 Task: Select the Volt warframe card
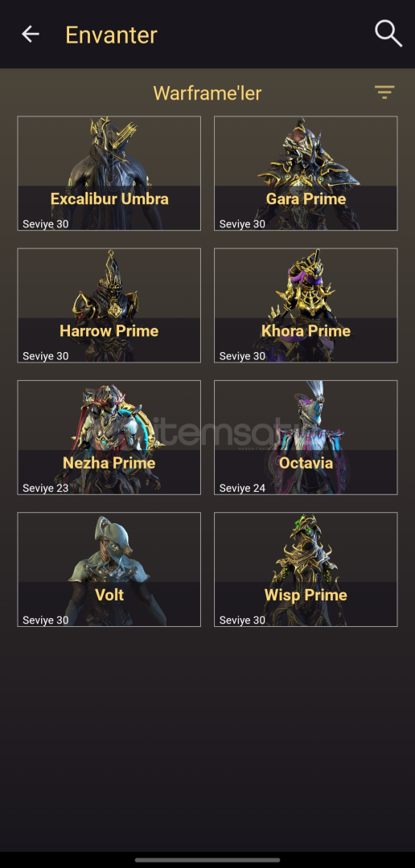109,570
